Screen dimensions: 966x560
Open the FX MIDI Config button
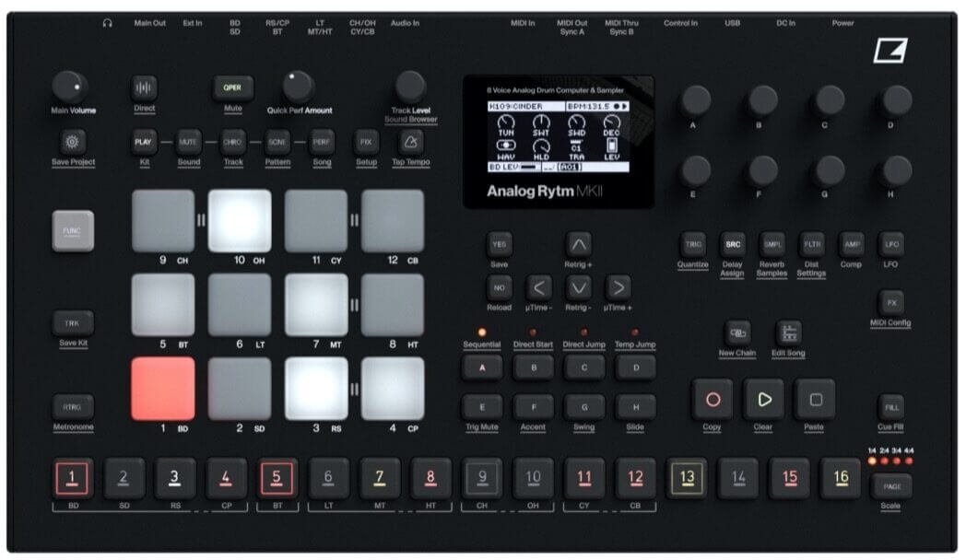[x=890, y=303]
